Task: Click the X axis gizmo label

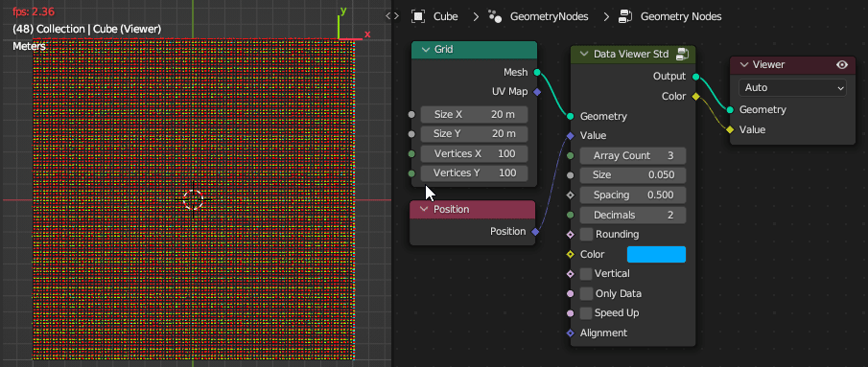Action: [x=367, y=34]
